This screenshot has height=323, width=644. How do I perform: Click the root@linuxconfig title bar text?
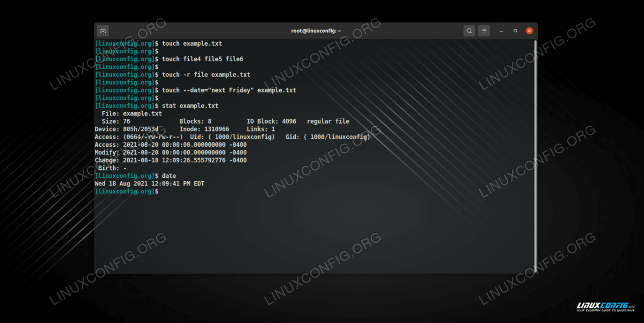coord(316,31)
